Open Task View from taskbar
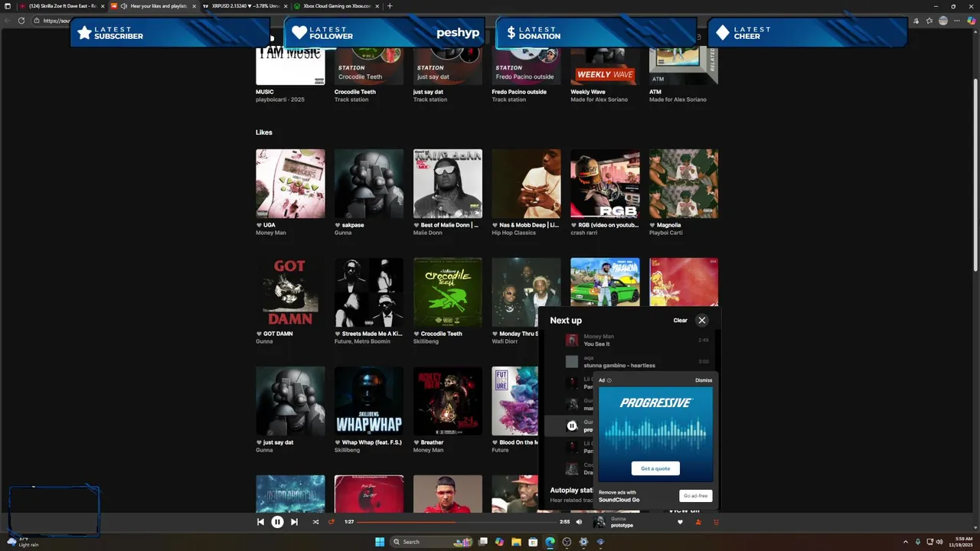This screenshot has width=980, height=551. pos(483,542)
